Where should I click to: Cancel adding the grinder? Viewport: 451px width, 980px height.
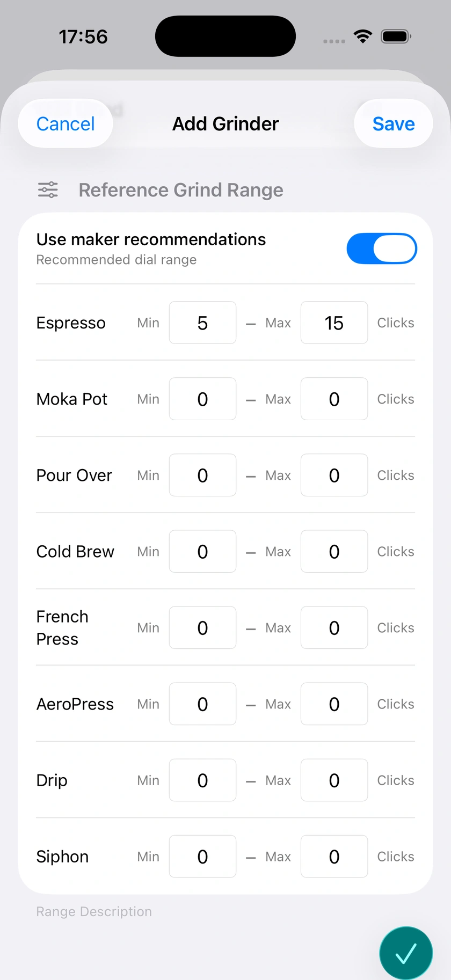66,123
